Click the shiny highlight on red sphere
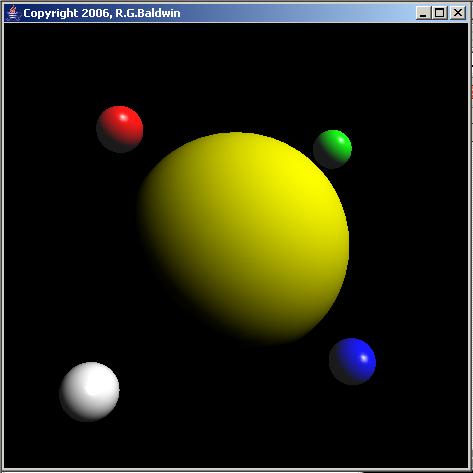Screen dimensions: 473x473 pos(123,117)
